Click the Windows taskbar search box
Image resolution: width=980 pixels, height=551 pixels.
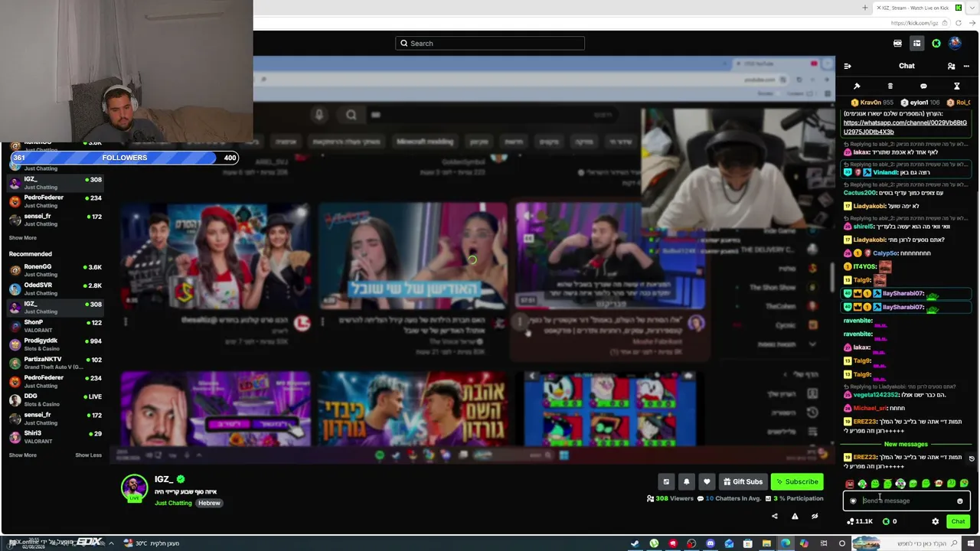point(906,543)
